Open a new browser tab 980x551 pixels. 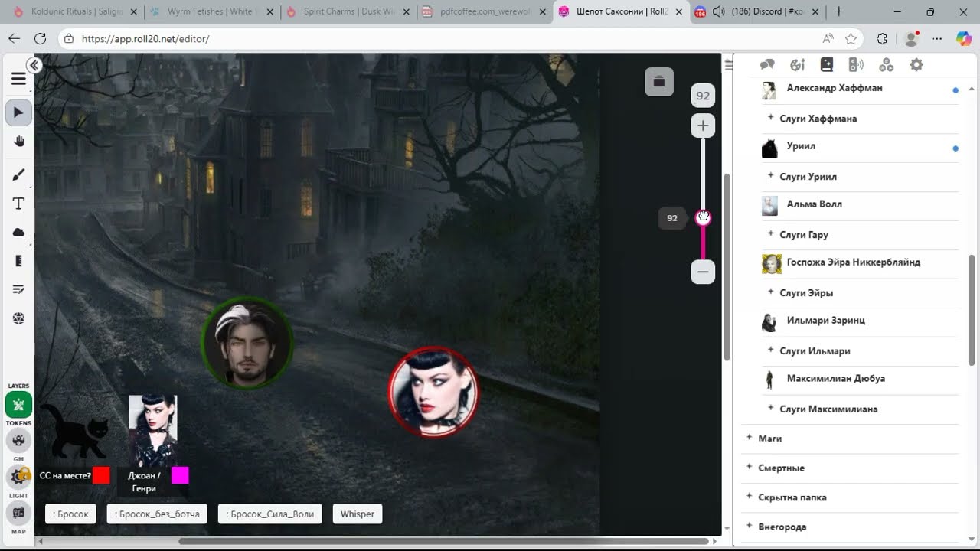839,11
